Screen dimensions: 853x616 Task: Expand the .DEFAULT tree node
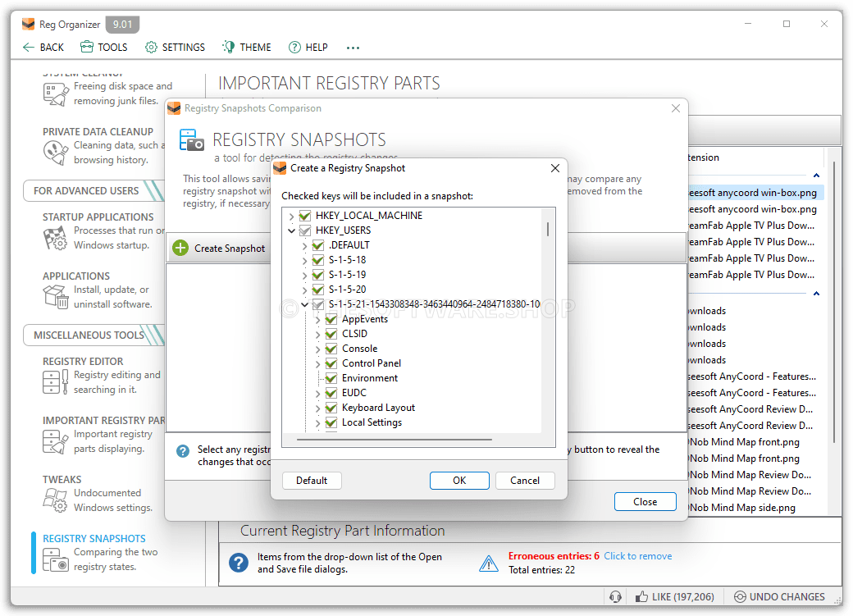click(x=304, y=245)
